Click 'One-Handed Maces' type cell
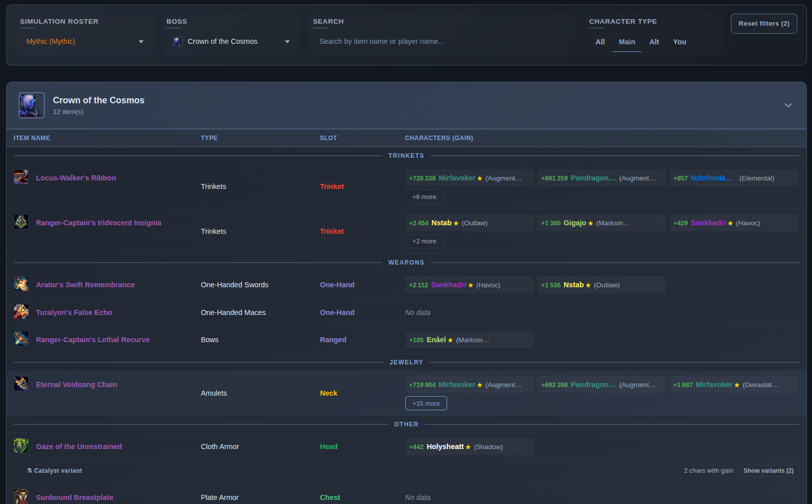Screen dimensions: 812x504 (233, 312)
